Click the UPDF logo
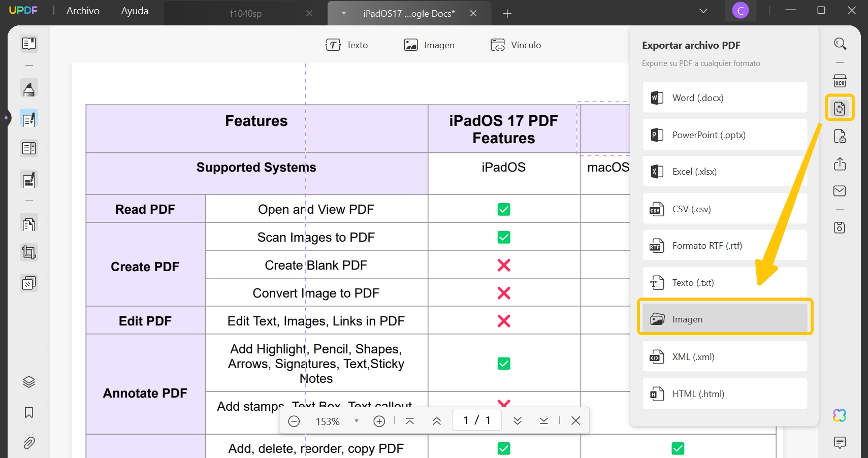 [x=23, y=11]
